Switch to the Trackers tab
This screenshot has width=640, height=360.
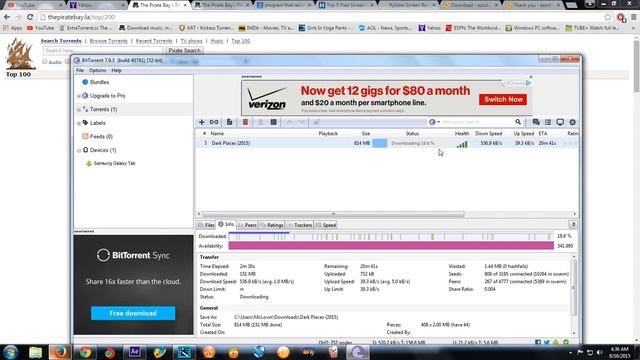300,225
